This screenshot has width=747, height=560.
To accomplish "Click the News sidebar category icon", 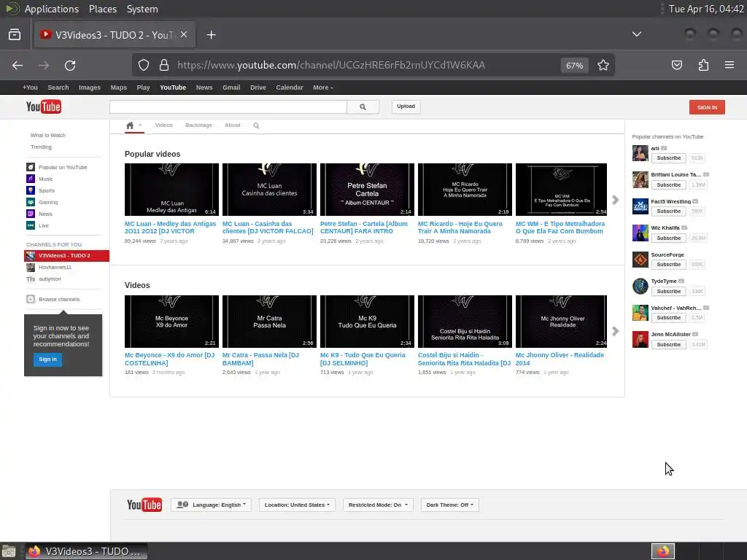I will pyautogui.click(x=31, y=214).
